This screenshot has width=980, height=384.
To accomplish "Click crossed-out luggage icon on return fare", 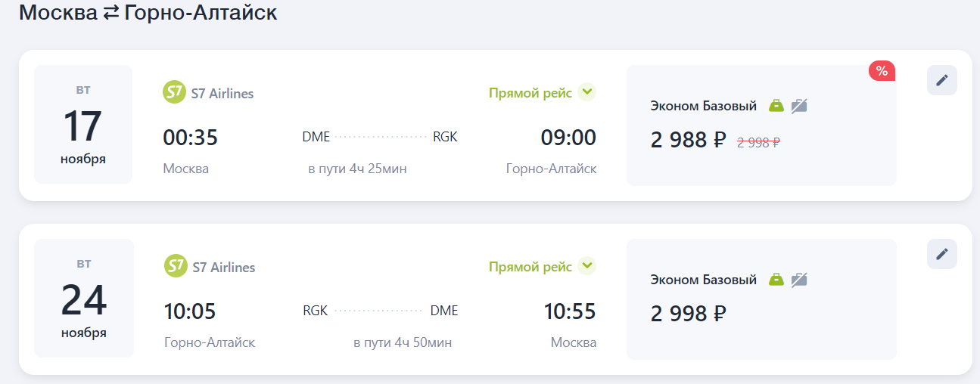I will click(799, 280).
